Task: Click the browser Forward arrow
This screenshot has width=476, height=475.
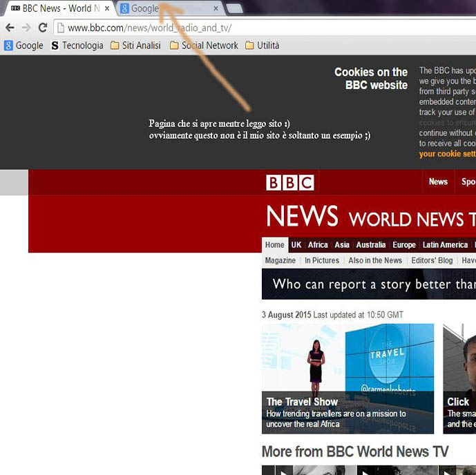Action: tap(26, 28)
